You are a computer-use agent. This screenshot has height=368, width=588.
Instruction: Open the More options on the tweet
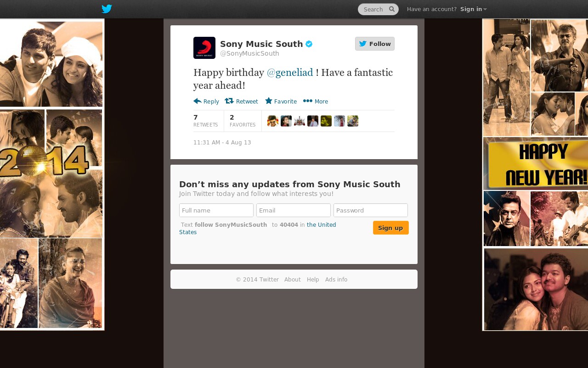[x=316, y=101]
